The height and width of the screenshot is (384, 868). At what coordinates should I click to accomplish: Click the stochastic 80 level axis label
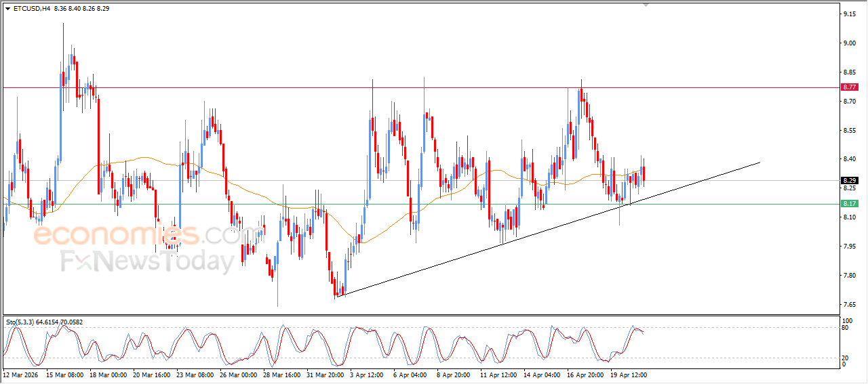[x=845, y=328]
